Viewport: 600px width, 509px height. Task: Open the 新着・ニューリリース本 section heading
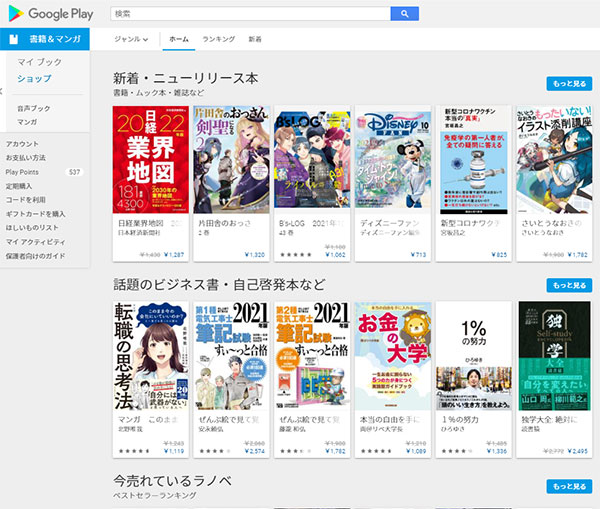pyautogui.click(x=186, y=78)
